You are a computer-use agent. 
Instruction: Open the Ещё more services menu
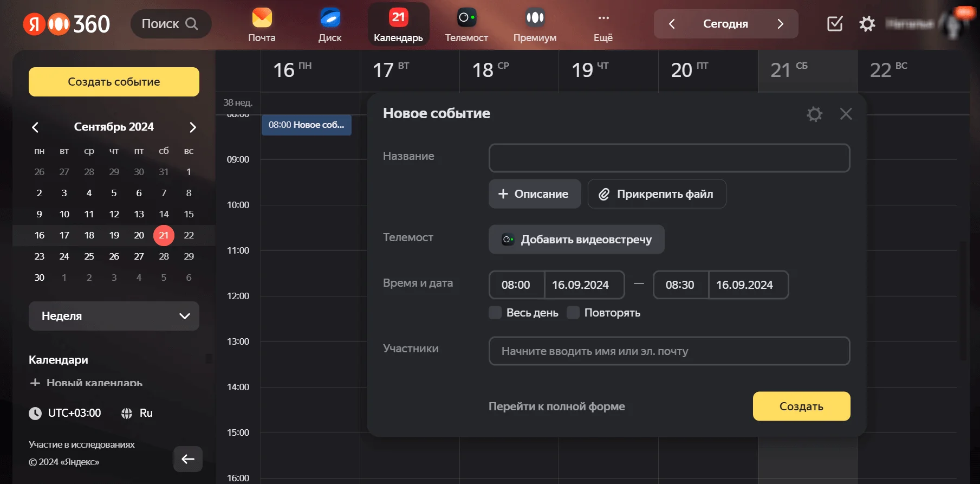coord(603,24)
